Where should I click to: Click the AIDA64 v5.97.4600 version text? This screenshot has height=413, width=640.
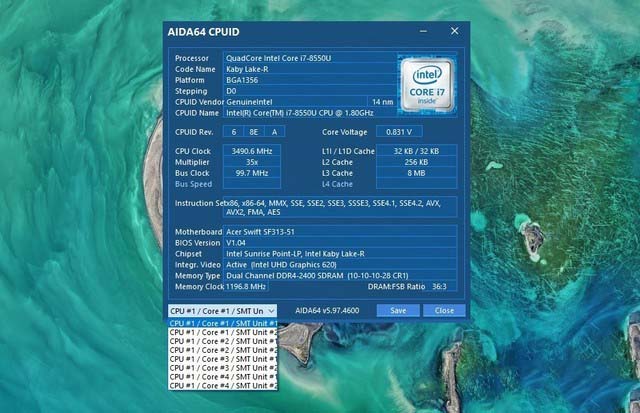click(x=327, y=311)
